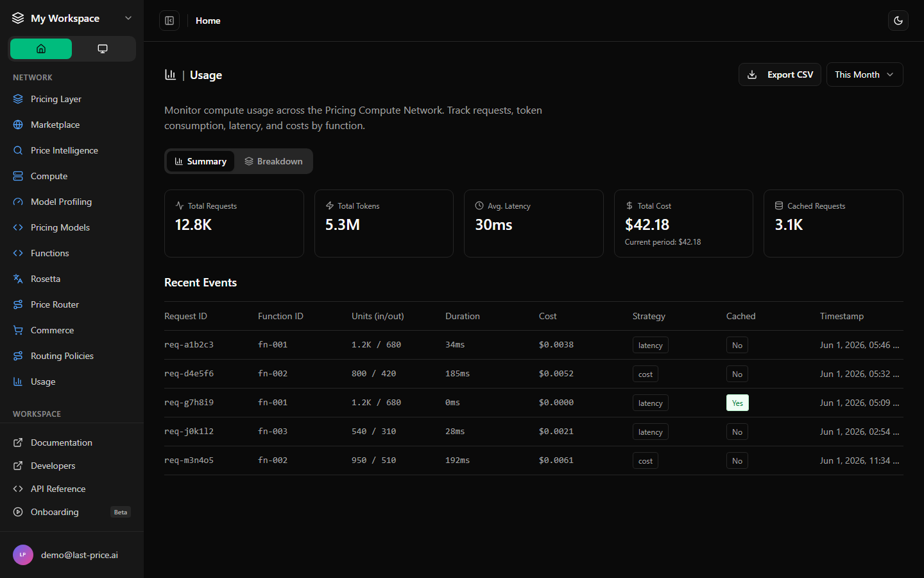
Task: Click request ID req-m3n4o5
Action: point(189,460)
